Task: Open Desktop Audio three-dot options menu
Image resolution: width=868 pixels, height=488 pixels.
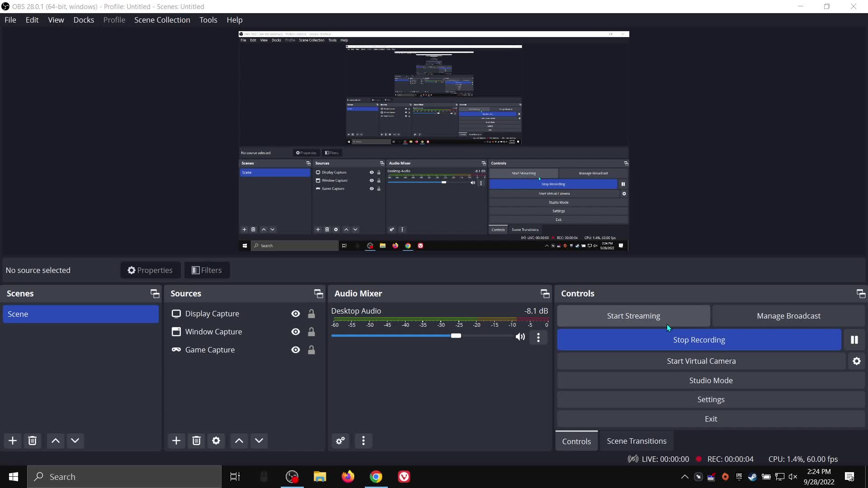Action: pyautogui.click(x=538, y=338)
